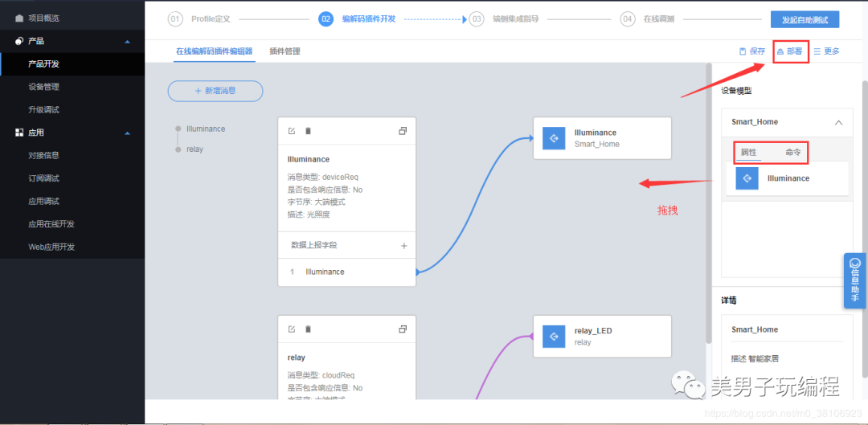Add a field with 数据上报字段 plus icon

(x=403, y=246)
